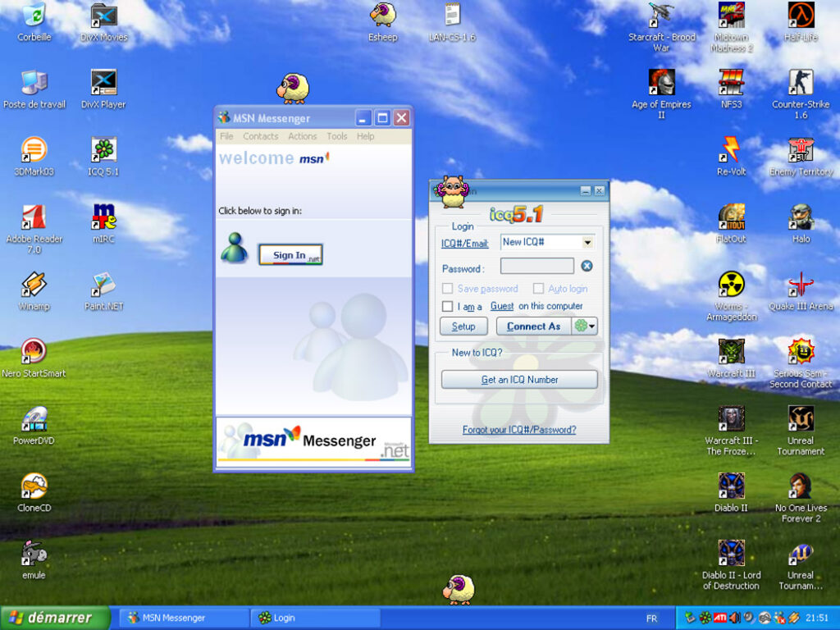This screenshot has width=840, height=630.
Task: Select the Paint.NET desktop icon
Action: 104,291
